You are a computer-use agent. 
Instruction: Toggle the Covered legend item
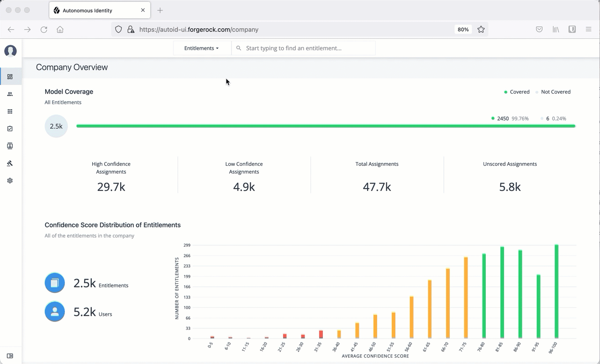click(517, 92)
